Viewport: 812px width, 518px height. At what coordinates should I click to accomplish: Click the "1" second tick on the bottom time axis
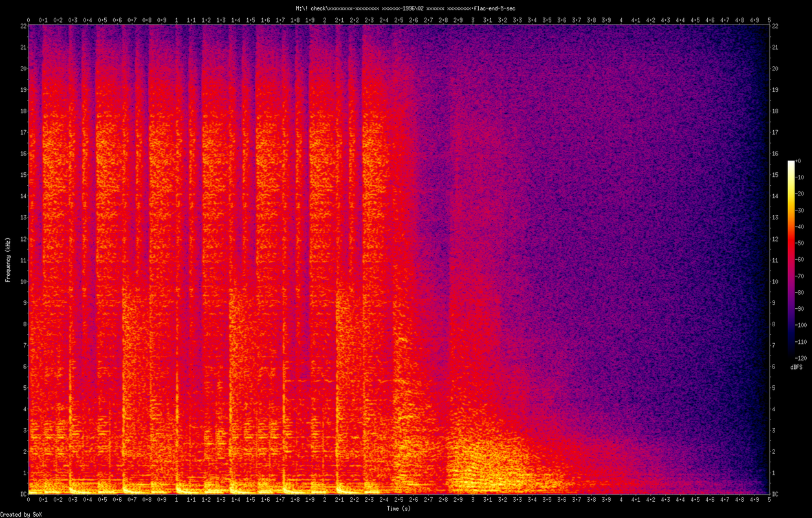tap(177, 501)
